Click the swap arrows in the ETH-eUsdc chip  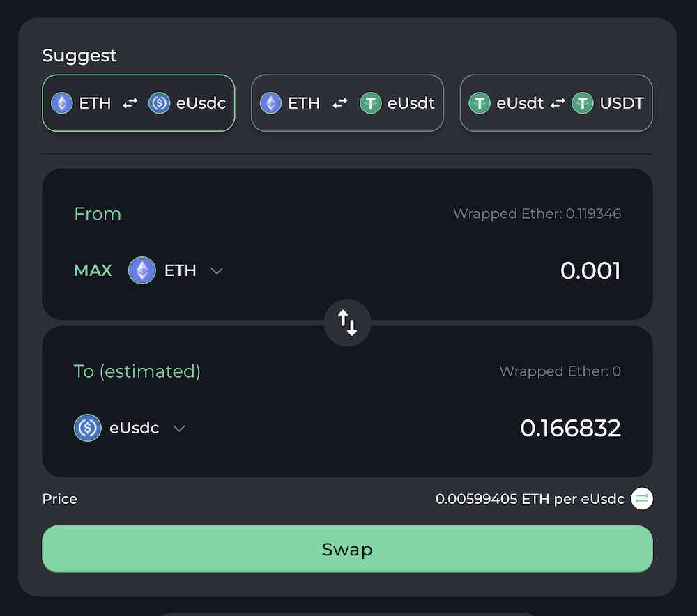click(x=130, y=102)
